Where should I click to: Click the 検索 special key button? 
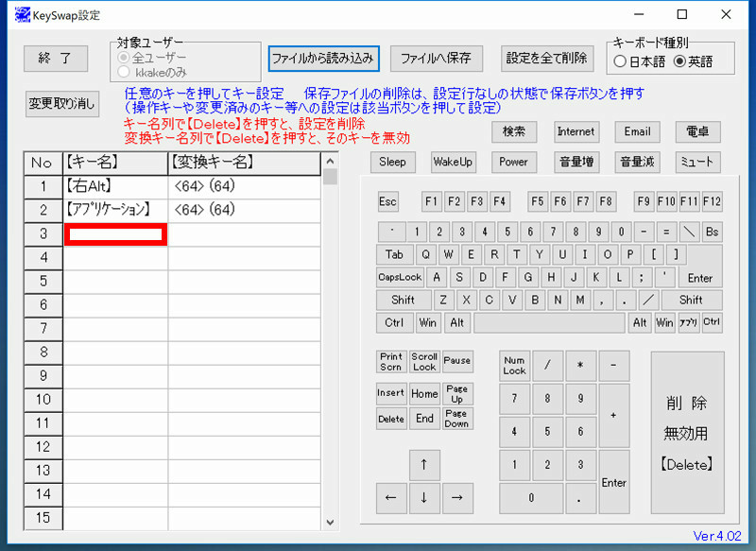click(x=514, y=131)
